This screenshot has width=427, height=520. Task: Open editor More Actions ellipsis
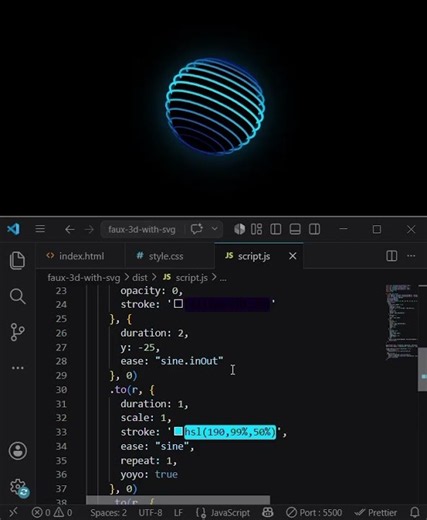point(411,256)
